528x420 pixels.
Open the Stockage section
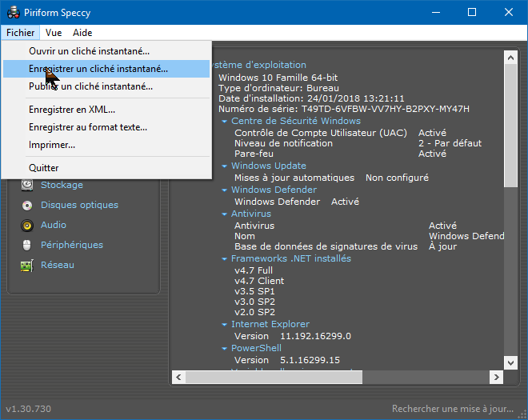(62, 185)
